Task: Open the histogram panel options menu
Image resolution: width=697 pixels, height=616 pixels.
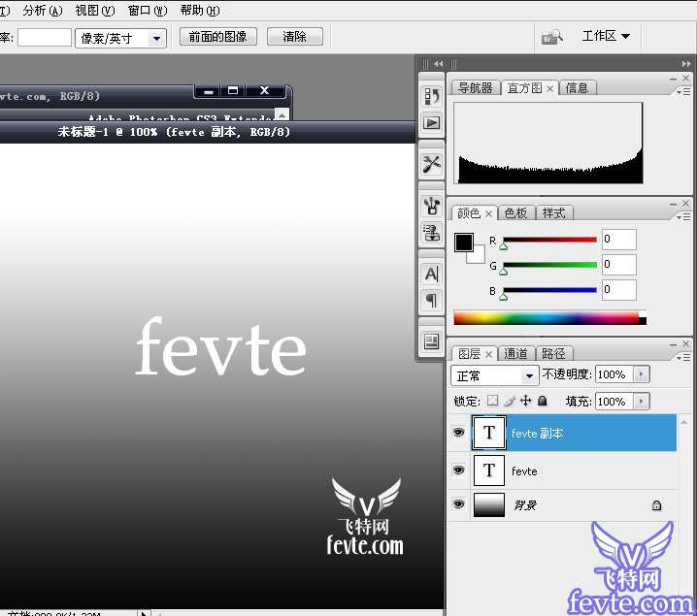Action: pos(683,91)
